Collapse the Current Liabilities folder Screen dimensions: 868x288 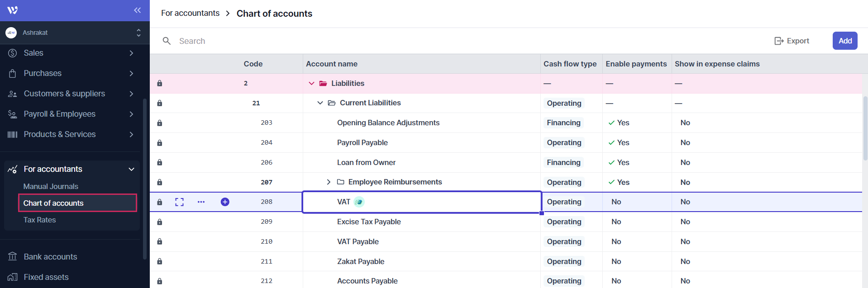[320, 103]
